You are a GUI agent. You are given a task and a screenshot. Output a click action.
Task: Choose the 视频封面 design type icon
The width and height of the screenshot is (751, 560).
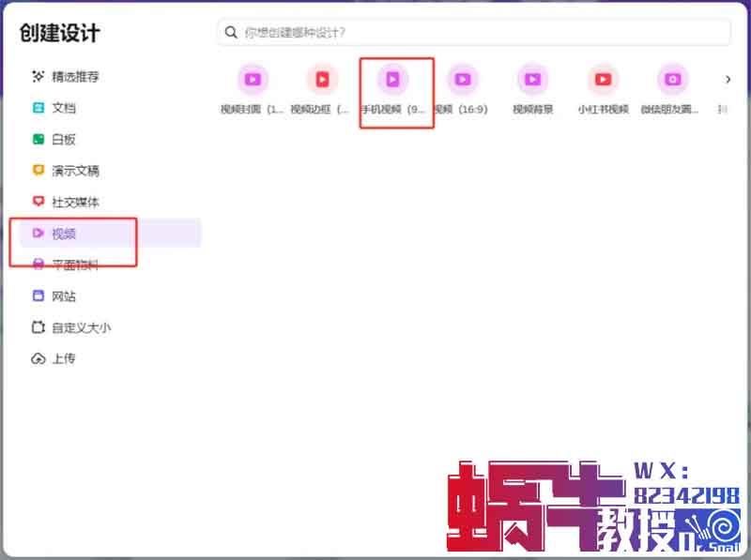point(253,80)
